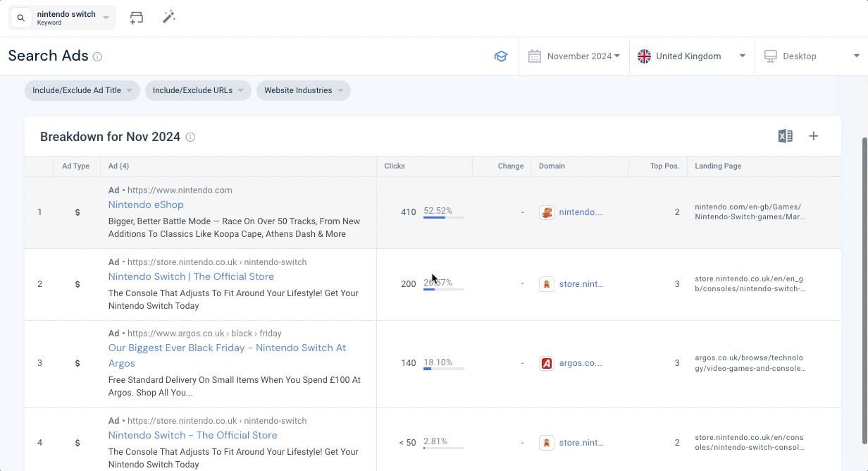Export table with the Excel icon
The width and height of the screenshot is (868, 471).
(x=785, y=136)
